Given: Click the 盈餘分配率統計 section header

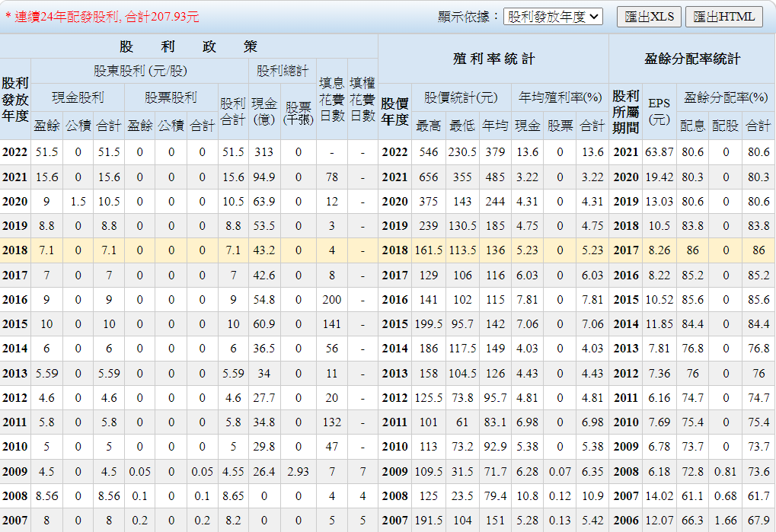Looking at the screenshot, I should pyautogui.click(x=691, y=59).
